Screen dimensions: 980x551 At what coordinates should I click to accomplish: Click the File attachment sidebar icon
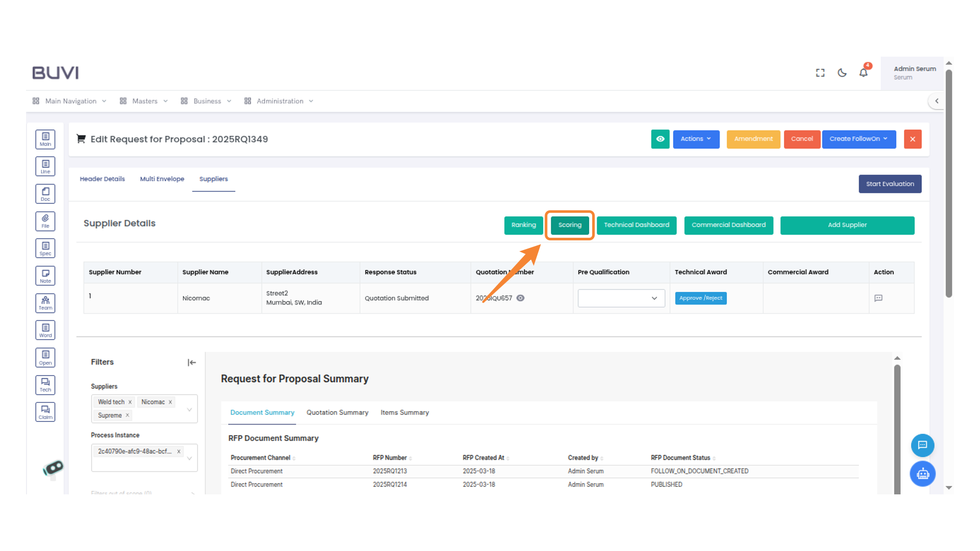[x=45, y=221]
